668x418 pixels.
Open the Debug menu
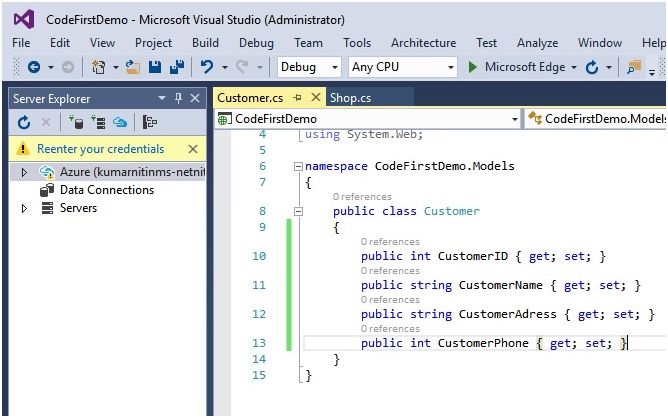pos(256,43)
